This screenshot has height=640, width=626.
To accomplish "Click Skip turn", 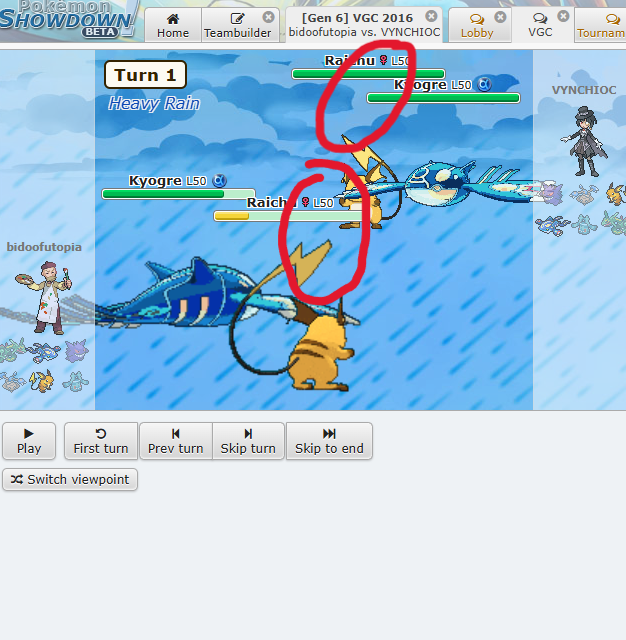I will (x=248, y=441).
